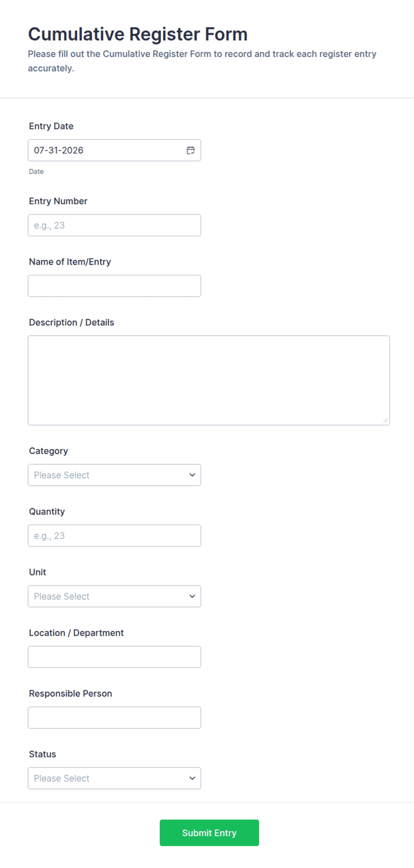Click the Category dropdown chevron arrow
The width and height of the screenshot is (414, 868).
192,475
